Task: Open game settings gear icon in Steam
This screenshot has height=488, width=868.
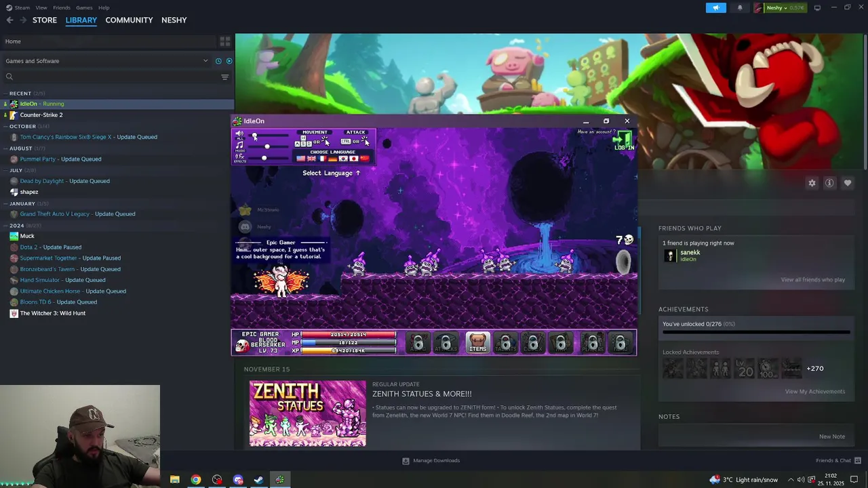Action: pyautogui.click(x=812, y=183)
